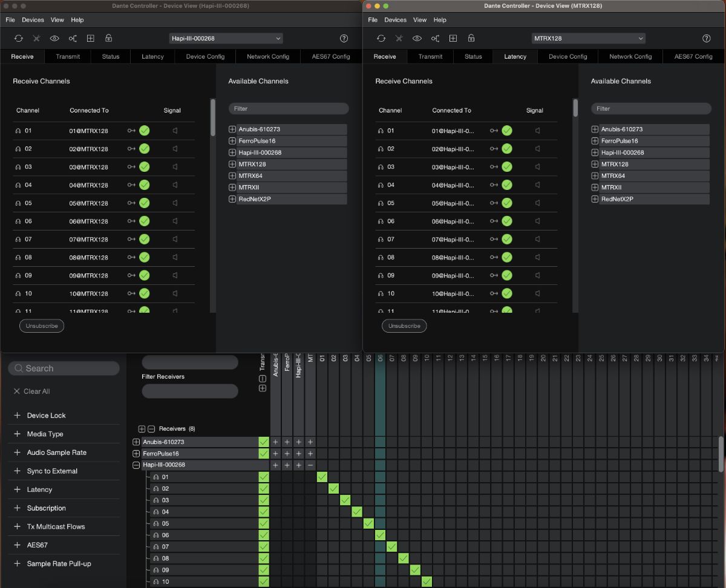Click the eye identify icon in MTRX128 window
Image resolution: width=726 pixels, height=588 pixels.
pyautogui.click(x=417, y=38)
